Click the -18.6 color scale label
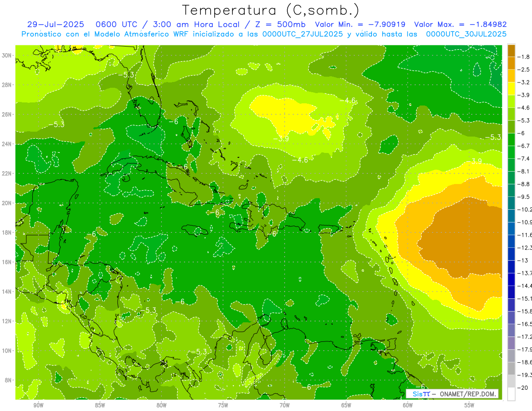This screenshot has height=411, width=532. point(525,362)
